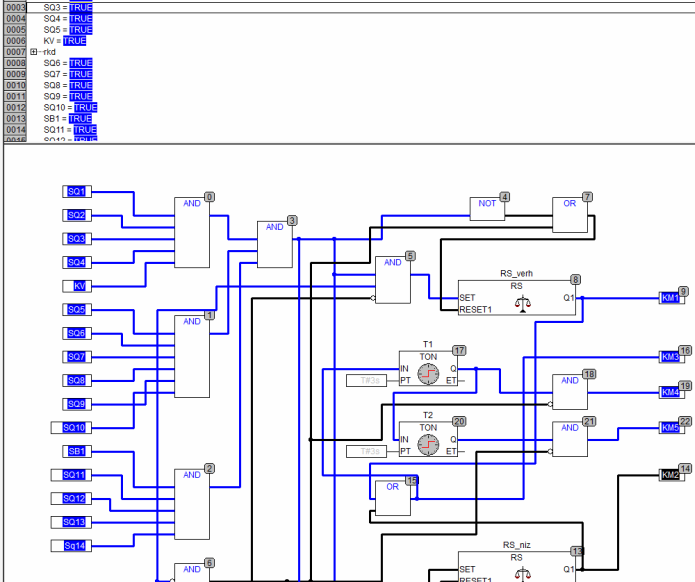This screenshot has width=695, height=582.
Task: Select the SQ6 input variable box in the diagram
Action: pos(77,333)
